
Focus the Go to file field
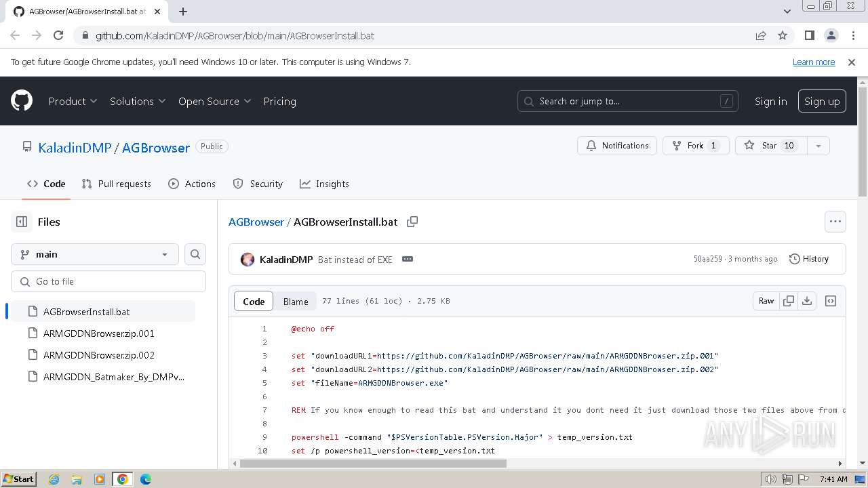108,281
